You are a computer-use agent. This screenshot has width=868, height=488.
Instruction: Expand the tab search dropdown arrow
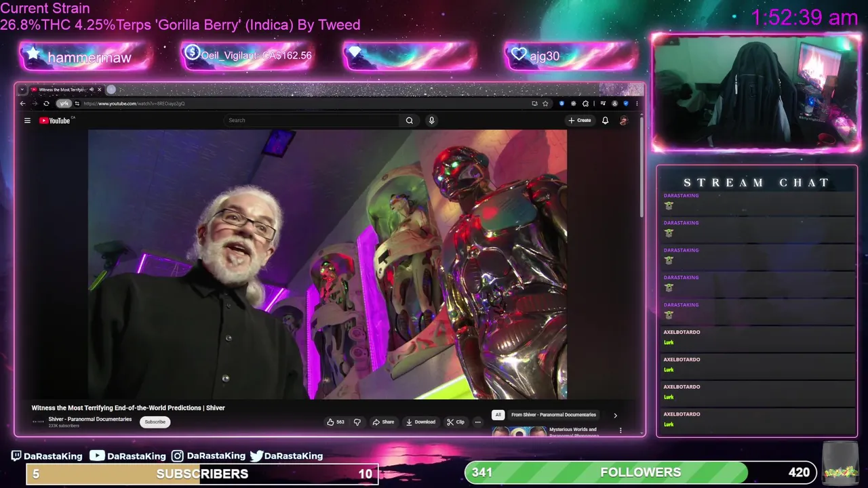(22, 89)
